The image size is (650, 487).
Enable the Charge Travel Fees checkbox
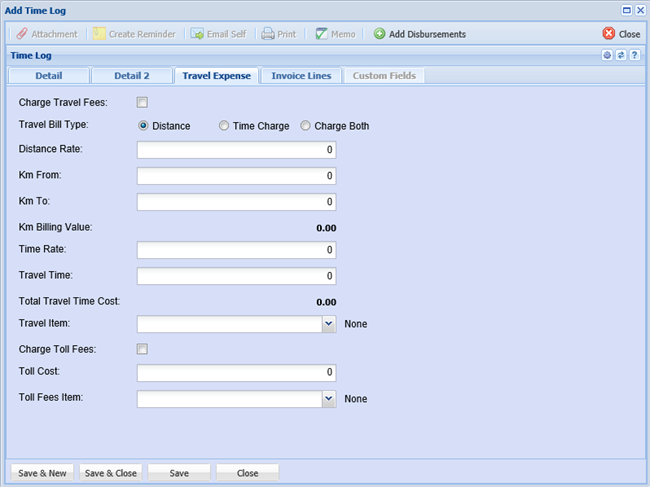[x=142, y=102]
